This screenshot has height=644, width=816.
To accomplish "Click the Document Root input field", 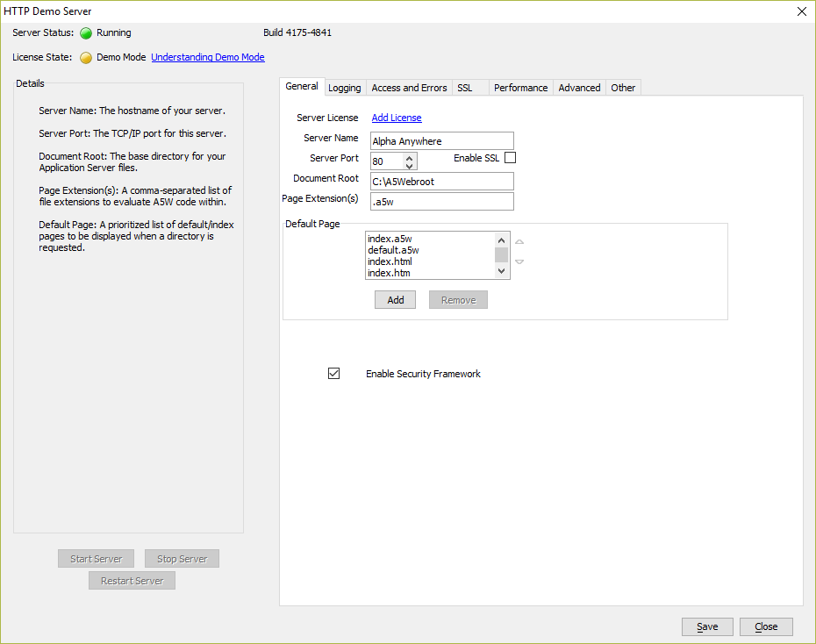I will [442, 182].
